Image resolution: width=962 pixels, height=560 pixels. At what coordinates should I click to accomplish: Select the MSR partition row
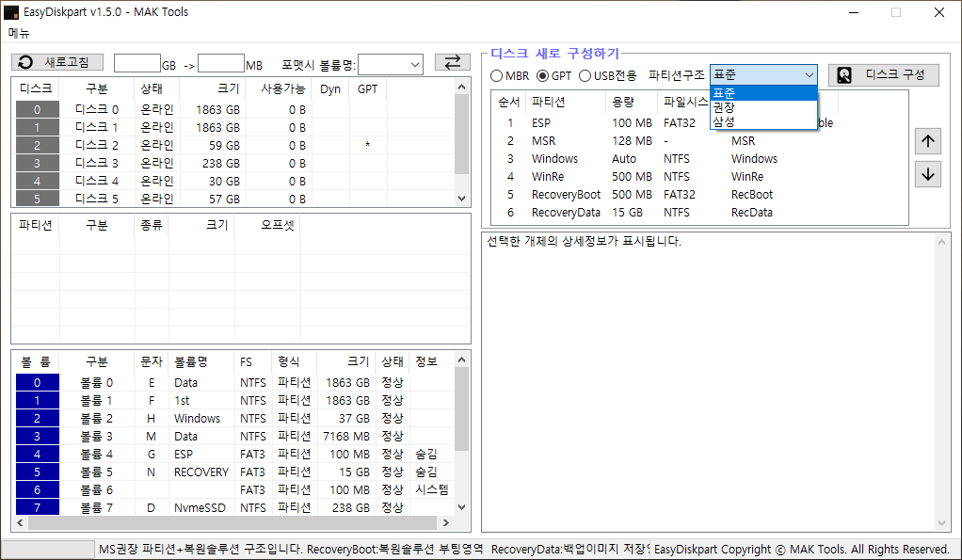(699, 141)
